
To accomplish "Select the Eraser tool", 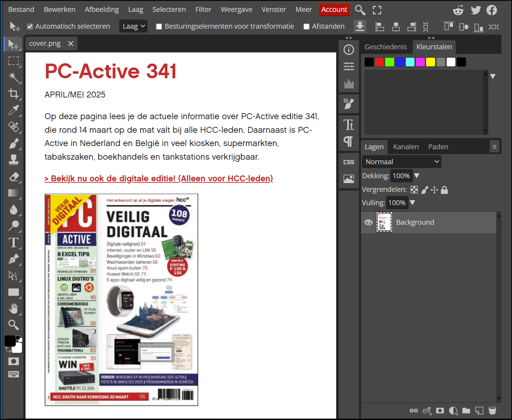I will [x=14, y=177].
